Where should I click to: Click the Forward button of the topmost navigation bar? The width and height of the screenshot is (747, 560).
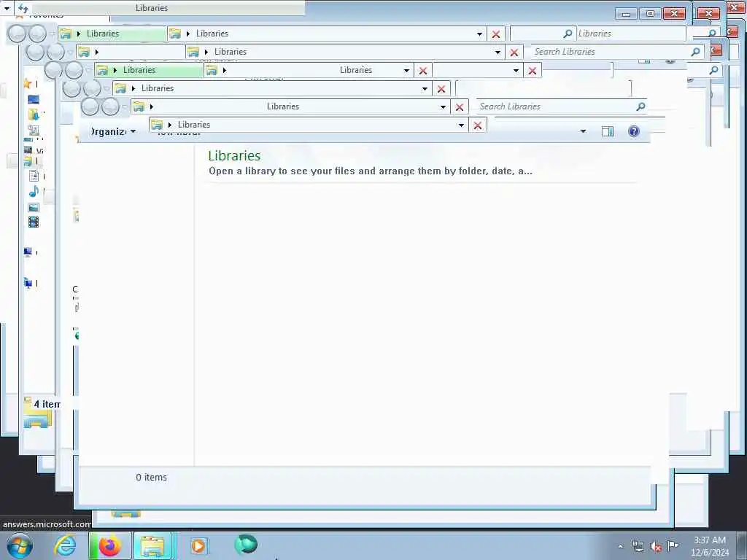(x=37, y=34)
